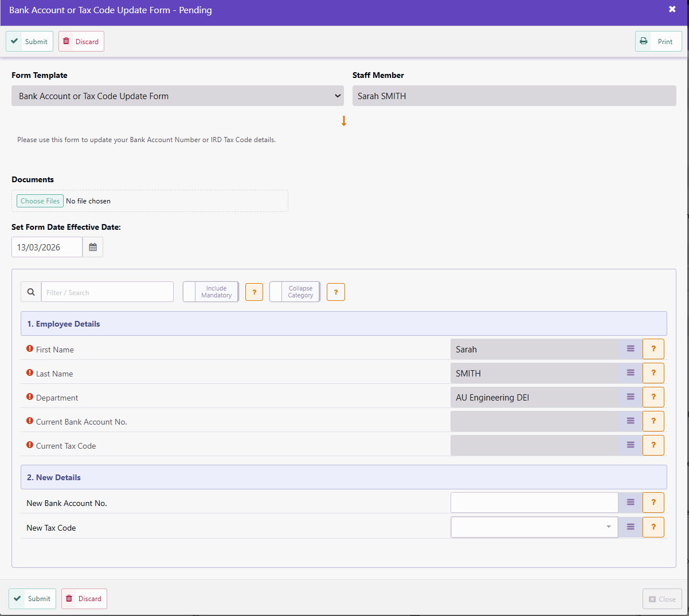Open the First Name row menu icon
Screen dimensions: 689x616
631,349
